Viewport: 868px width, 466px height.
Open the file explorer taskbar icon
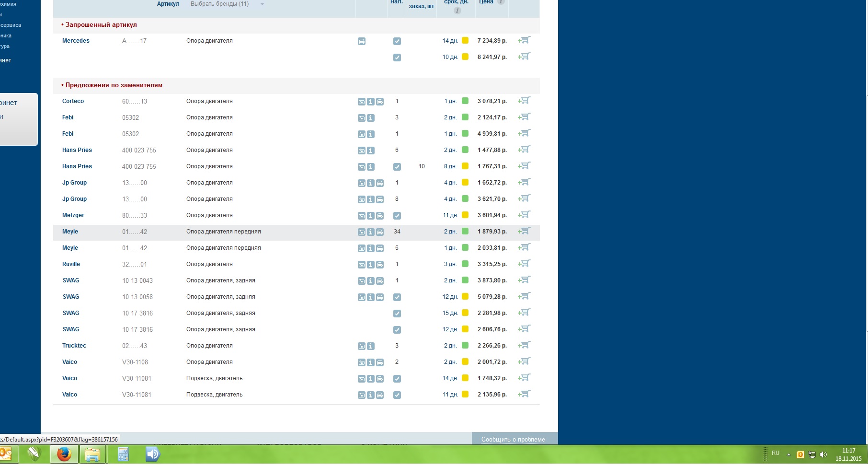[92, 454]
